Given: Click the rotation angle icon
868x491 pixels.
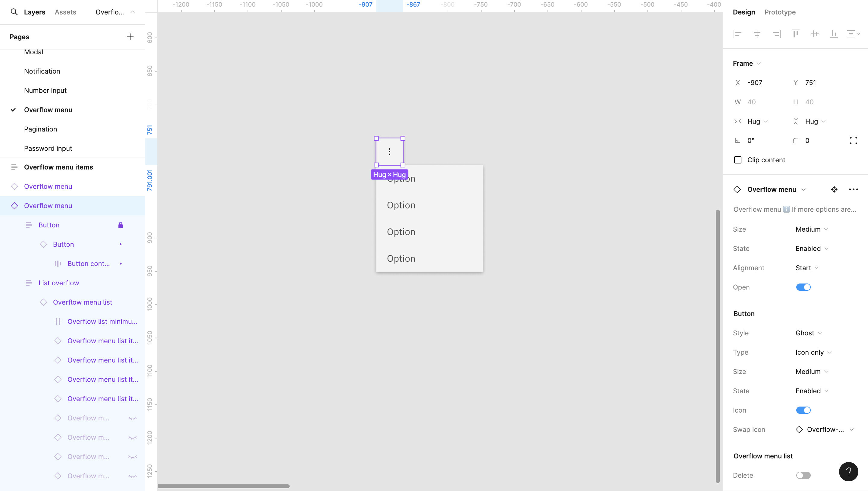Looking at the screenshot, I should (737, 141).
